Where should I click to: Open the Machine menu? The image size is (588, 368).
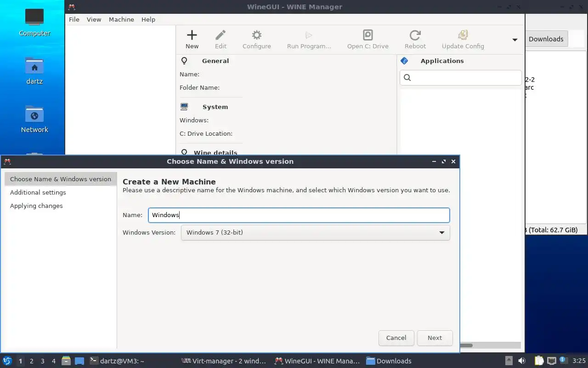[x=121, y=19]
